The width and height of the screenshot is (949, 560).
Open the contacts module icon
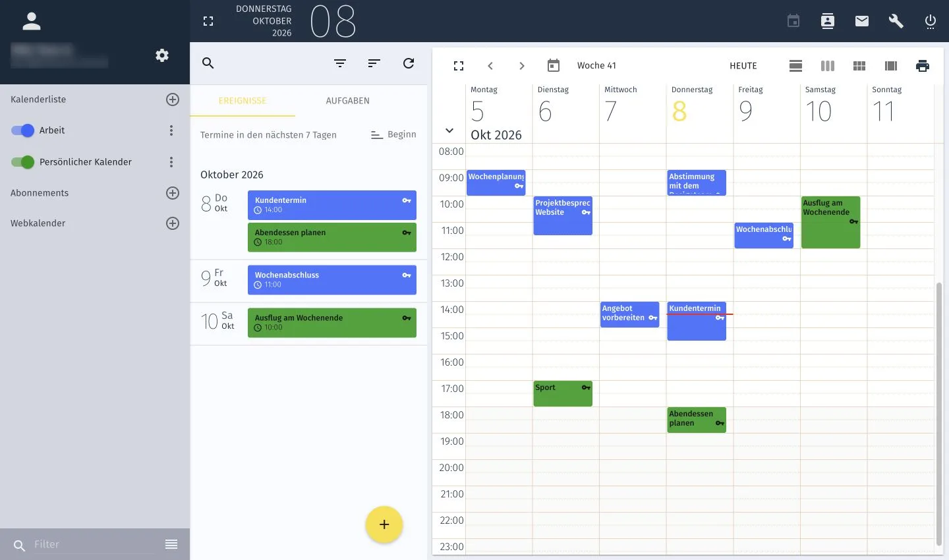[828, 21]
